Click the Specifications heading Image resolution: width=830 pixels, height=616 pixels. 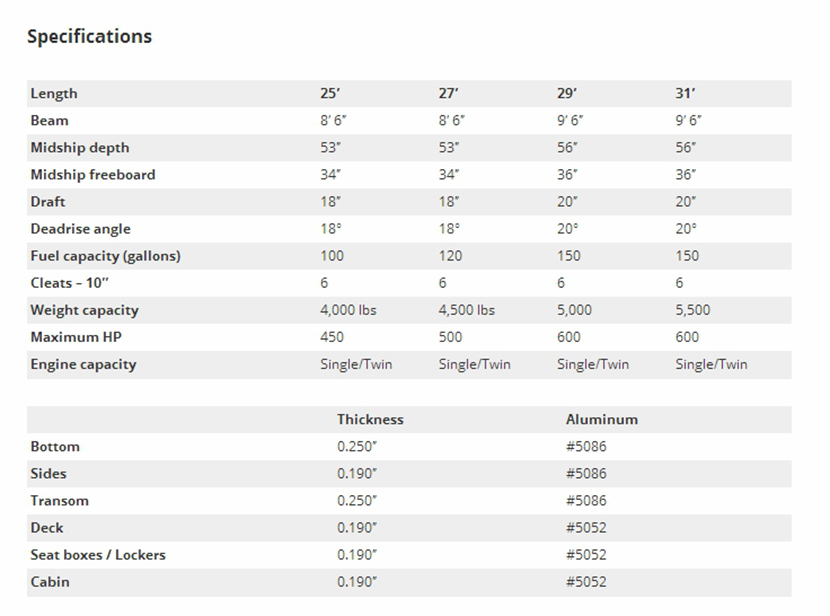(89, 37)
